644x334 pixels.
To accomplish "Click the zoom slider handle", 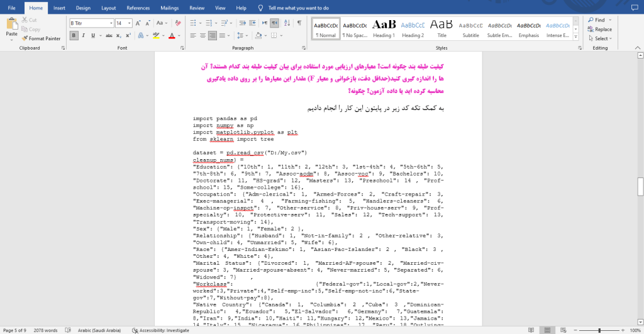I will (x=599, y=330).
